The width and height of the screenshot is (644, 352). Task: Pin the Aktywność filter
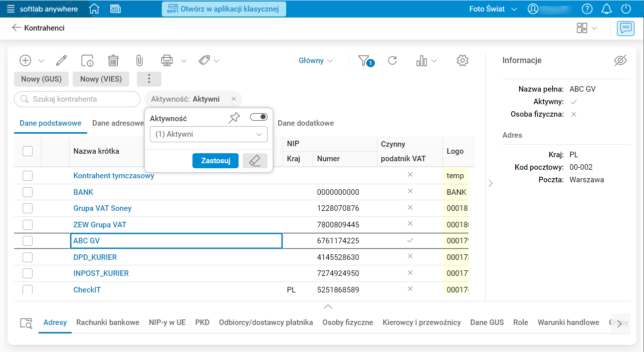234,118
